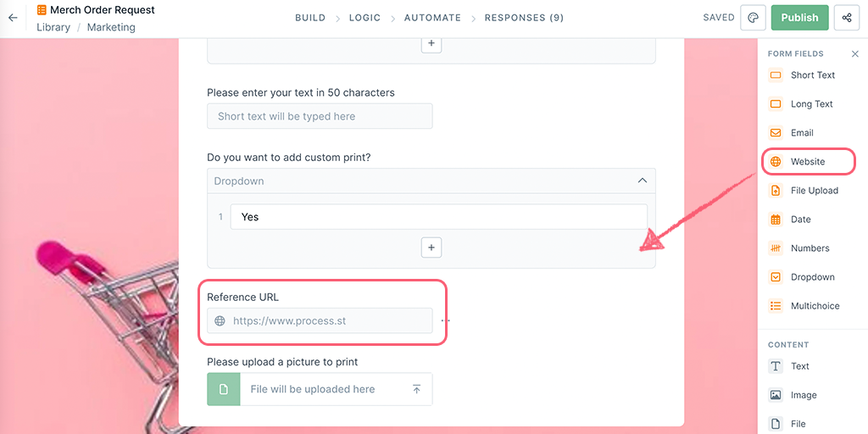Switch to the AUTOMATE tab
This screenshot has width=868, height=434.
point(432,18)
